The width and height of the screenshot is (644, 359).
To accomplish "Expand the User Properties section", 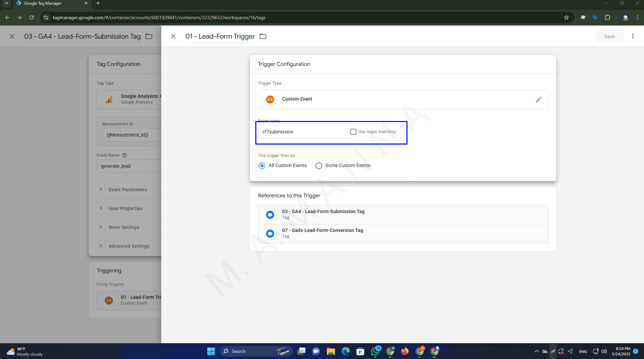I will [x=125, y=208].
